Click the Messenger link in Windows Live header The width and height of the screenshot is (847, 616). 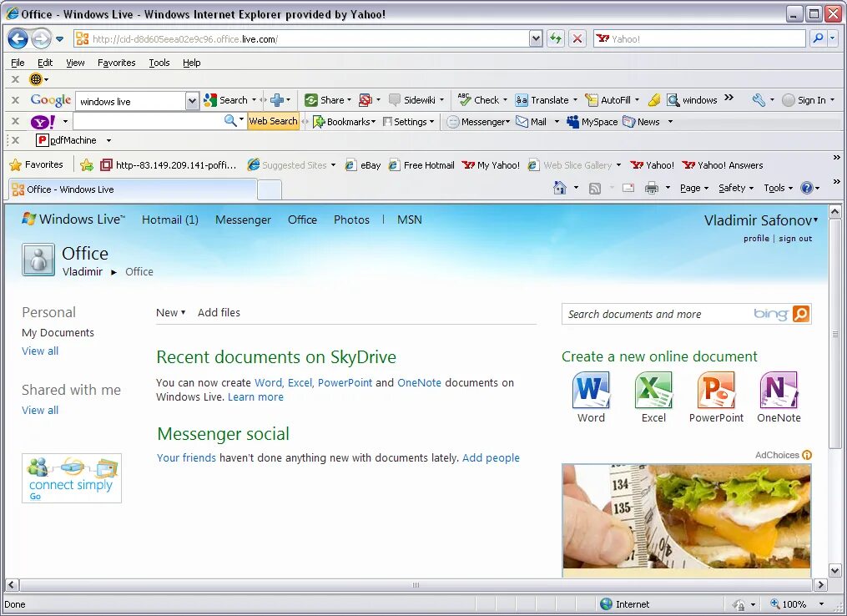(243, 220)
